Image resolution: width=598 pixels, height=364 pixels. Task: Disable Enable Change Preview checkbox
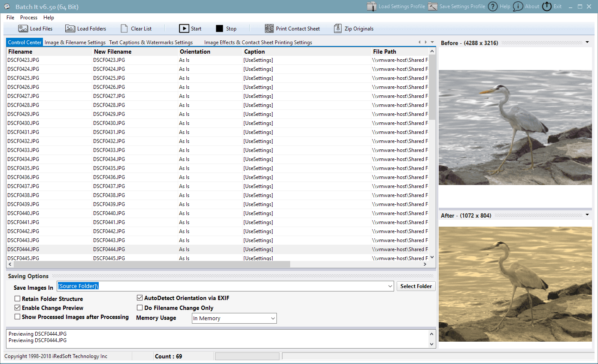[18, 308]
